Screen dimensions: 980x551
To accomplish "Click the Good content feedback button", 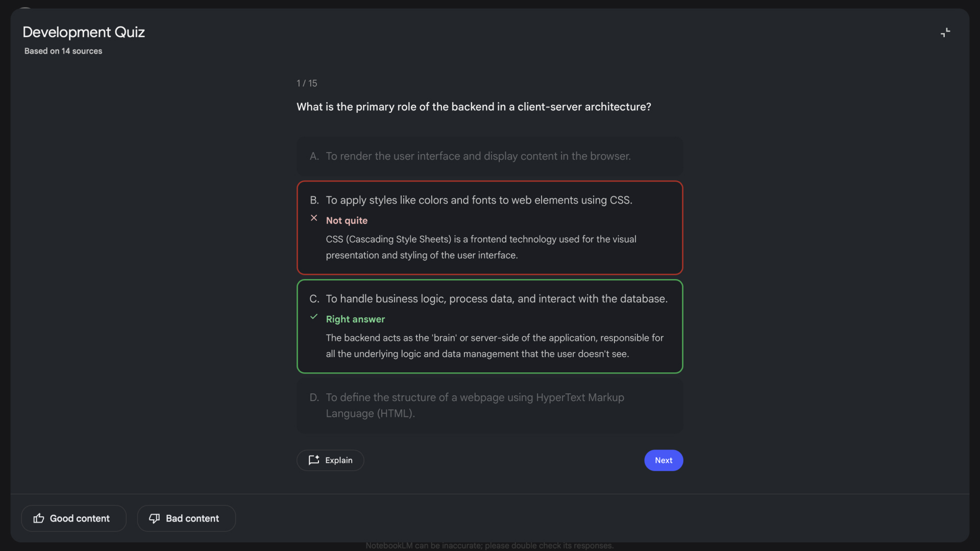I will coord(73,518).
